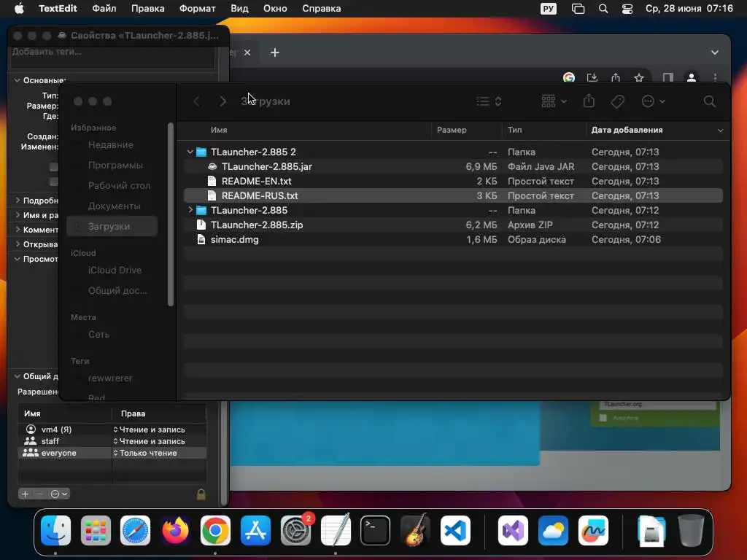
Task: Change staff permission Чтение и запись
Action: (x=149, y=441)
